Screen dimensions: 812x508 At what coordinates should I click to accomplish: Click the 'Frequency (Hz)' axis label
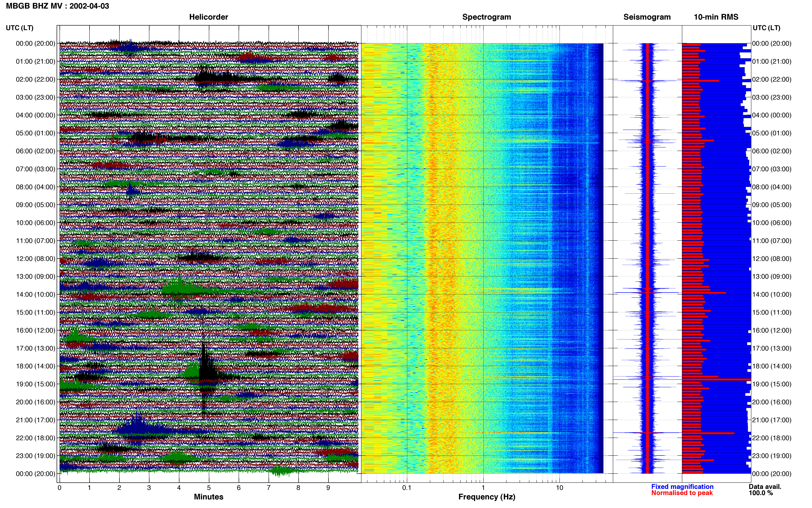(487, 497)
